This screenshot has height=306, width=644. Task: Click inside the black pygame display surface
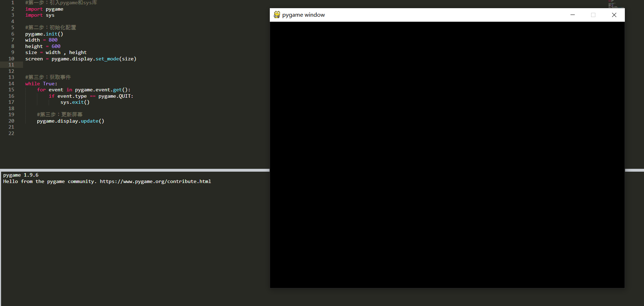coord(447,155)
